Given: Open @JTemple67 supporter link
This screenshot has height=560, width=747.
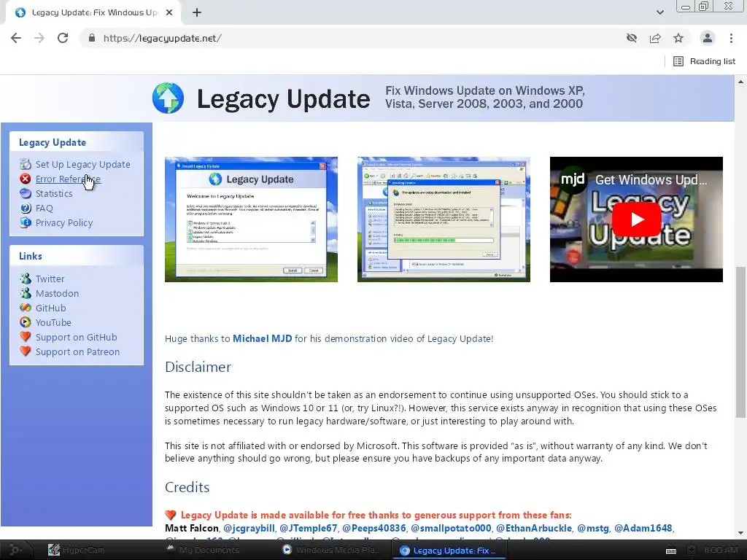Looking at the screenshot, I should tap(309, 528).
